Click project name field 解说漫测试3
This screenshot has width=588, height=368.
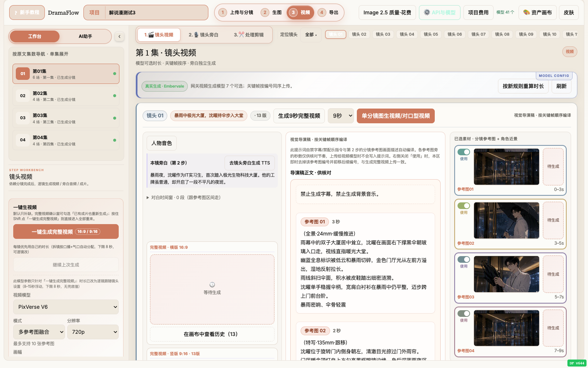(156, 13)
